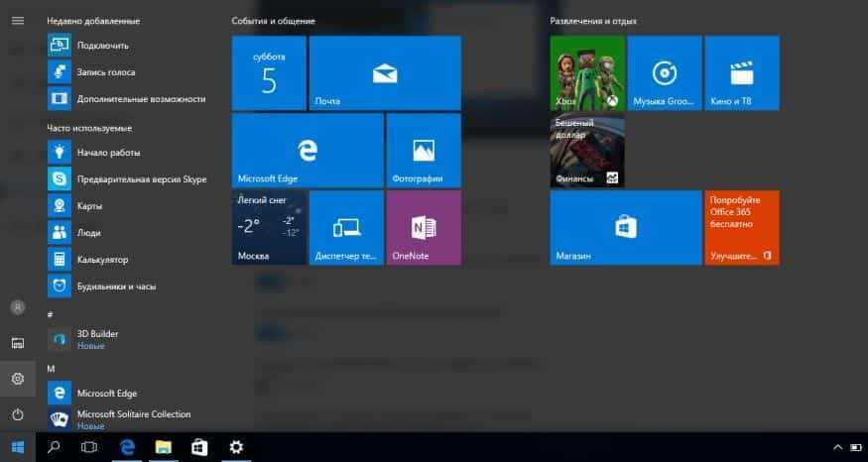Viewport: 868px width, 462px height.
Task: Open the Xbox tile
Action: 587,73
